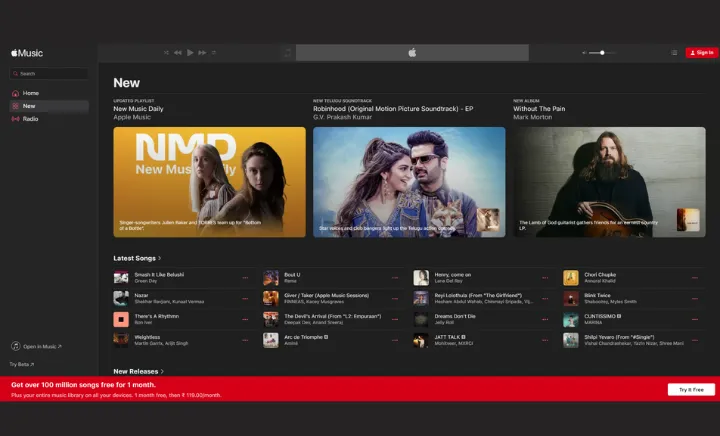Open more options for Arc de Triomphe

pyautogui.click(x=395, y=340)
